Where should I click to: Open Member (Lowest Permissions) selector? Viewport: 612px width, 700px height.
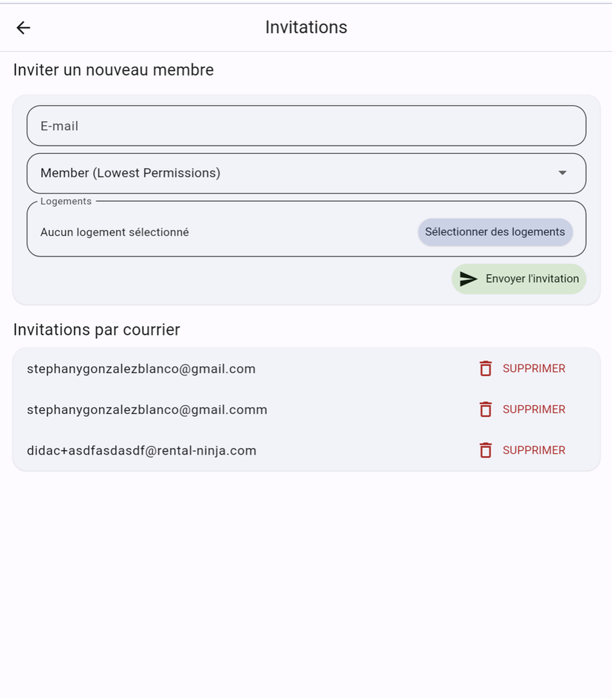click(306, 173)
